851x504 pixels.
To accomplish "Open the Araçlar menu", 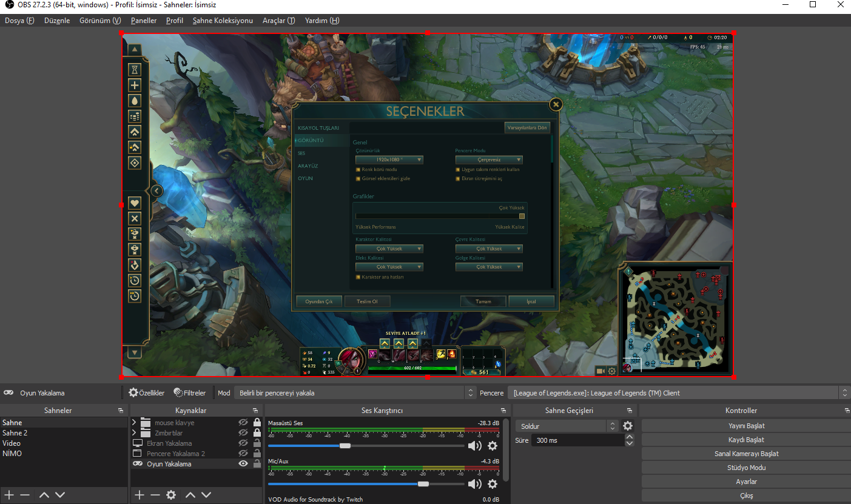I will 278,21.
